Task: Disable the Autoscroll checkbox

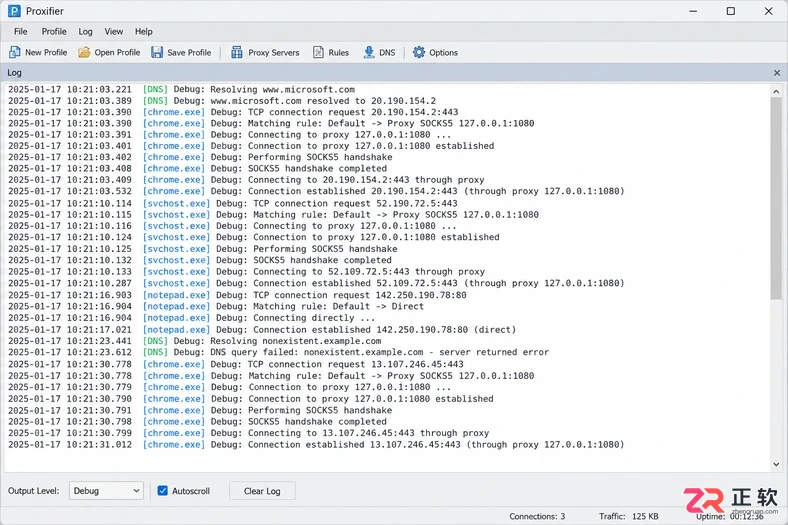Action: click(x=162, y=491)
